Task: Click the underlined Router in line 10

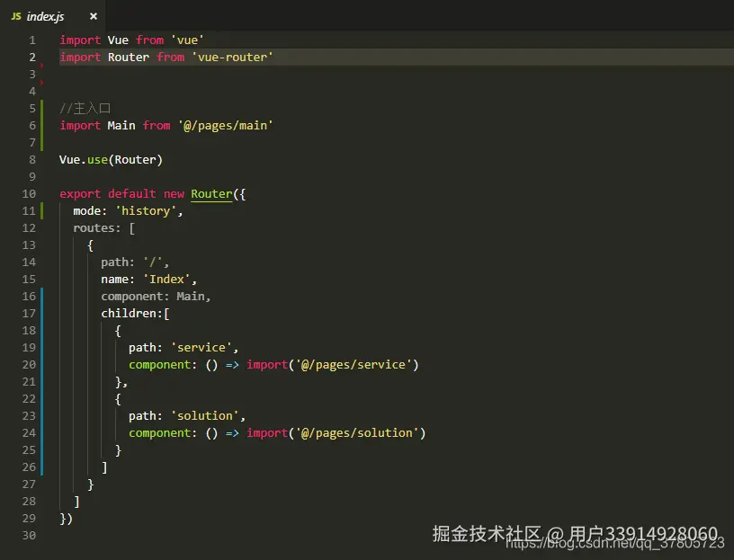Action: pyautogui.click(x=211, y=193)
